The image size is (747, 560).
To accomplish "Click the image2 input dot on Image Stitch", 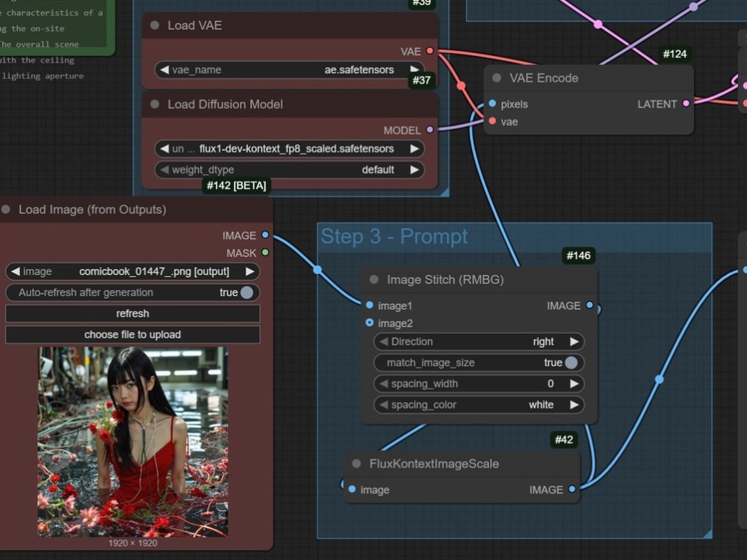I will tap(368, 323).
